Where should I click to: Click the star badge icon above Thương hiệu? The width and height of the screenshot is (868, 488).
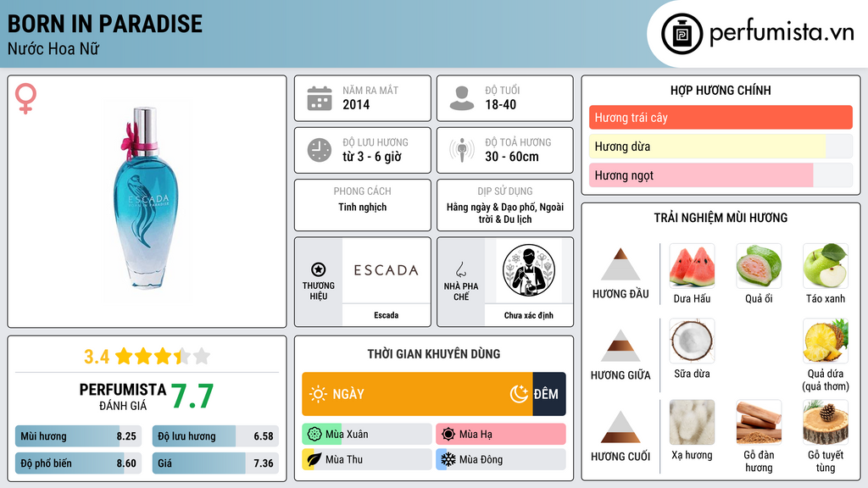click(x=319, y=269)
